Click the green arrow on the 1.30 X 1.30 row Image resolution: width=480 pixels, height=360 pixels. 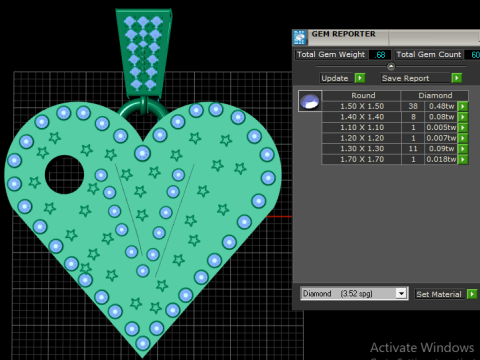463,149
